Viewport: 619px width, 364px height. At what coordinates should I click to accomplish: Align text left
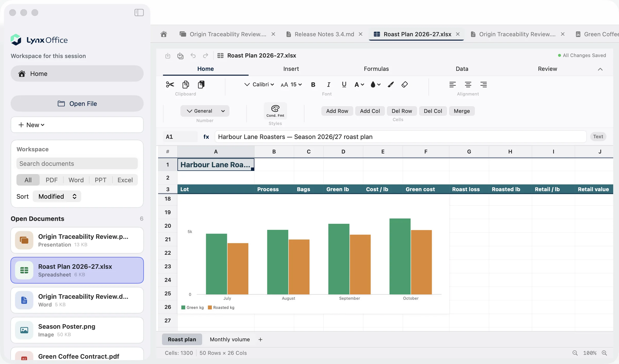click(x=452, y=85)
